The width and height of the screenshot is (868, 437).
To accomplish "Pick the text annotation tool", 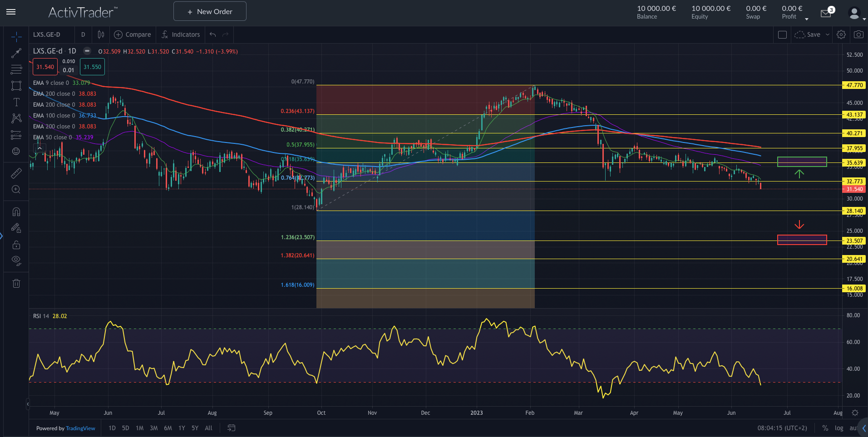I will click(16, 102).
